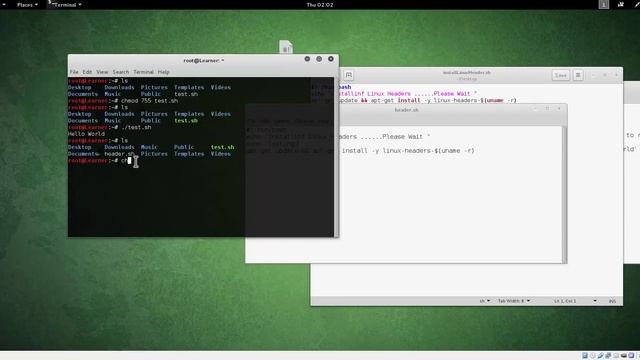Click the USB pen tray icon
Viewport: 640px width, 360px height.
pyautogui.click(x=600, y=356)
